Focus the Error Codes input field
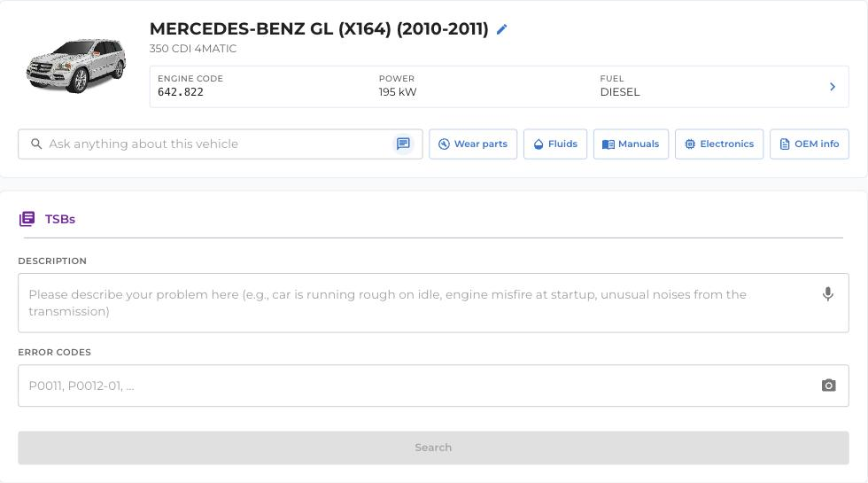The image size is (868, 483). (433, 386)
